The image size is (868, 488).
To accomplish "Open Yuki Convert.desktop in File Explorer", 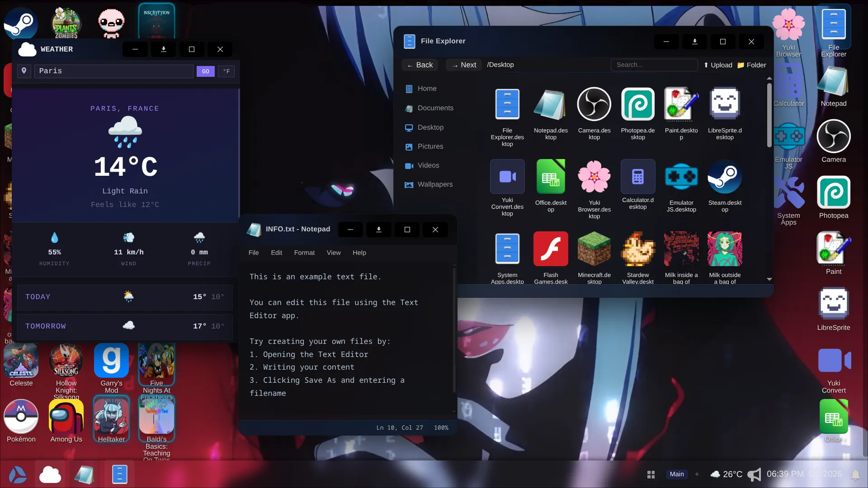I will (507, 188).
